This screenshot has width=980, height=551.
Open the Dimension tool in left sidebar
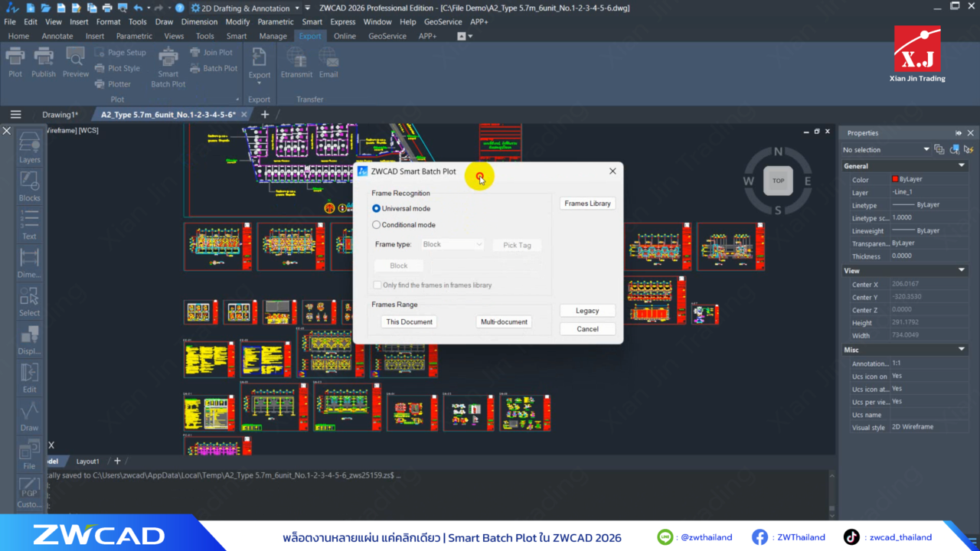pos(29,262)
